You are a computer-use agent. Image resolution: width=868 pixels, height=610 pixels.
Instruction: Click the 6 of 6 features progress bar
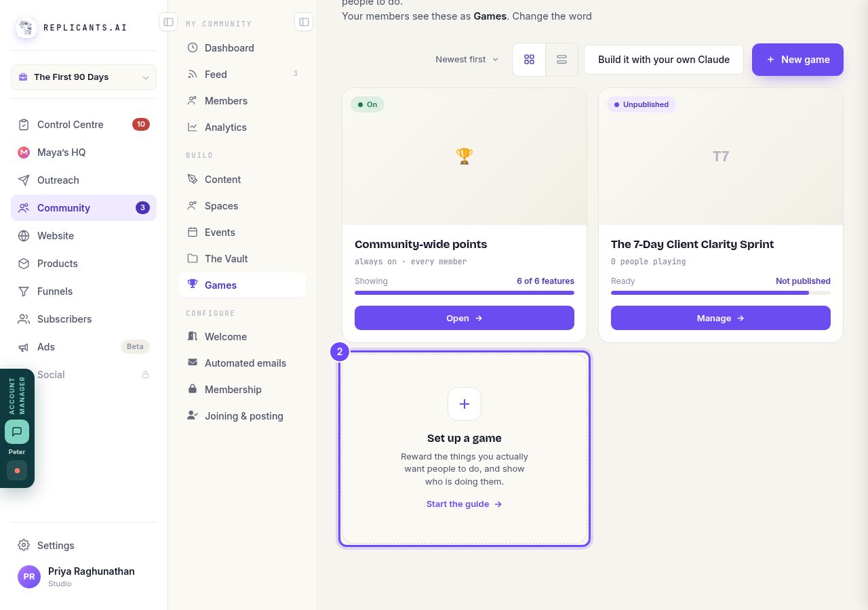[x=465, y=293]
